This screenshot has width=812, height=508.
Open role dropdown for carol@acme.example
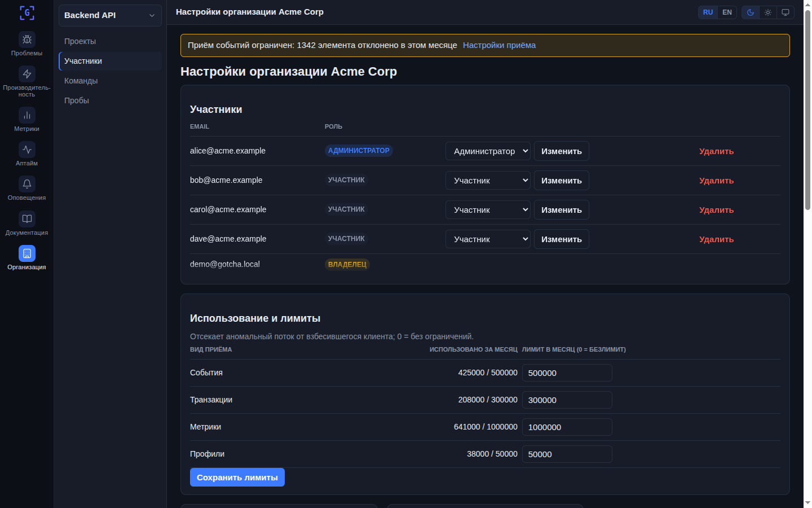[488, 210]
